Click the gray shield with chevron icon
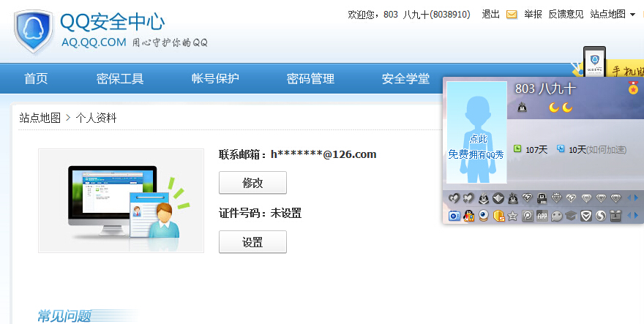644x324 pixels. tap(585, 216)
